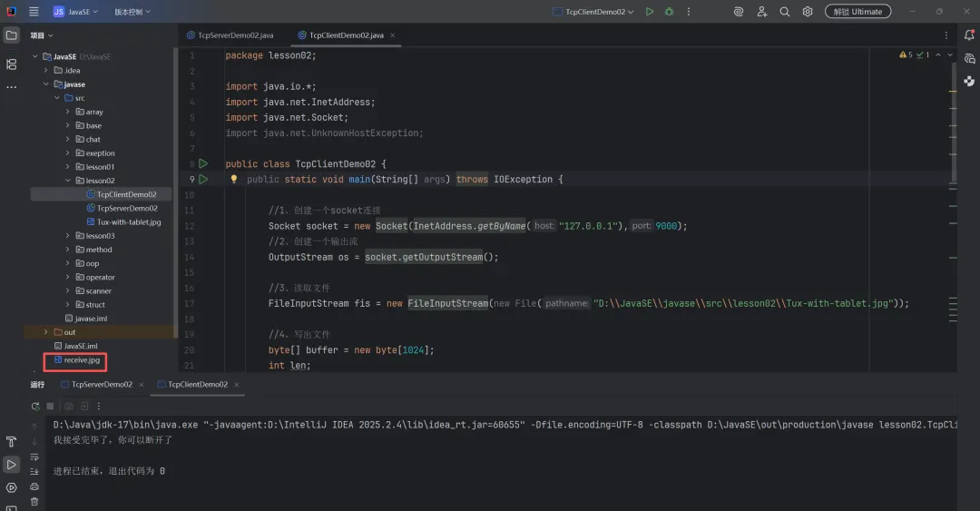
Task: Open the Structure tool window icon
Action: (12, 64)
